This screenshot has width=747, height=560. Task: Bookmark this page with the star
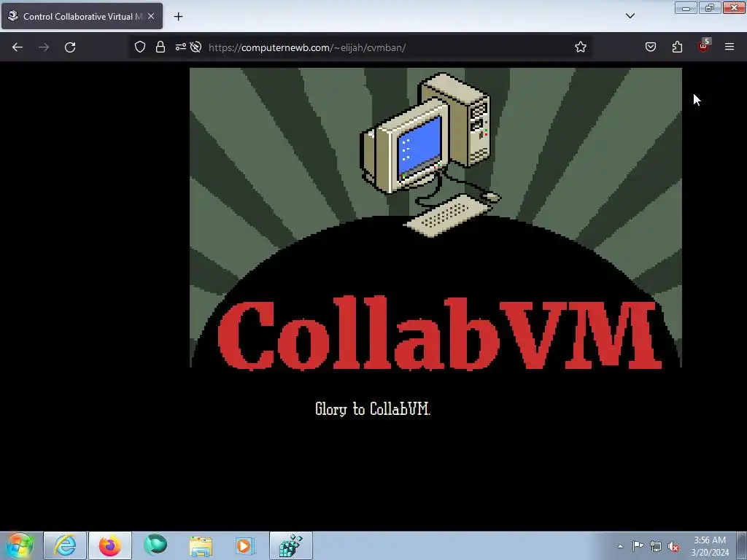[x=580, y=47]
